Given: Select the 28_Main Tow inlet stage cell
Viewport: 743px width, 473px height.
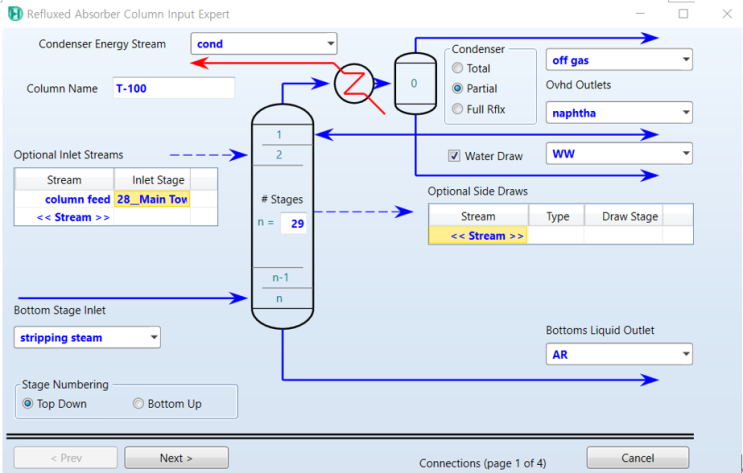Looking at the screenshot, I should (x=152, y=199).
